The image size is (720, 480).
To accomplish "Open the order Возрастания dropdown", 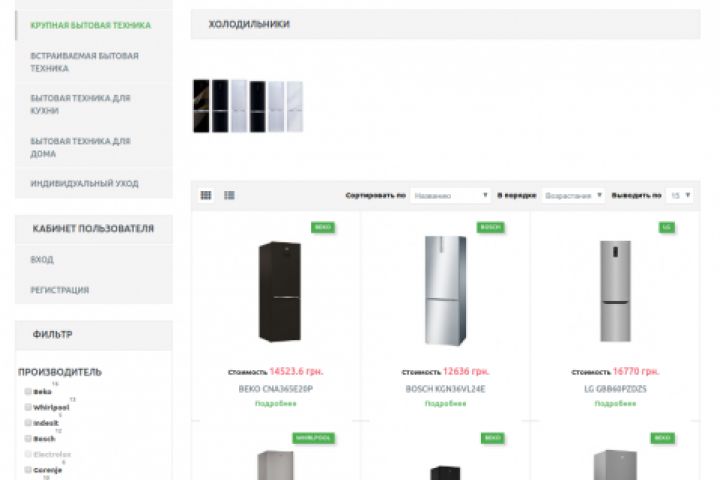I will [573, 196].
